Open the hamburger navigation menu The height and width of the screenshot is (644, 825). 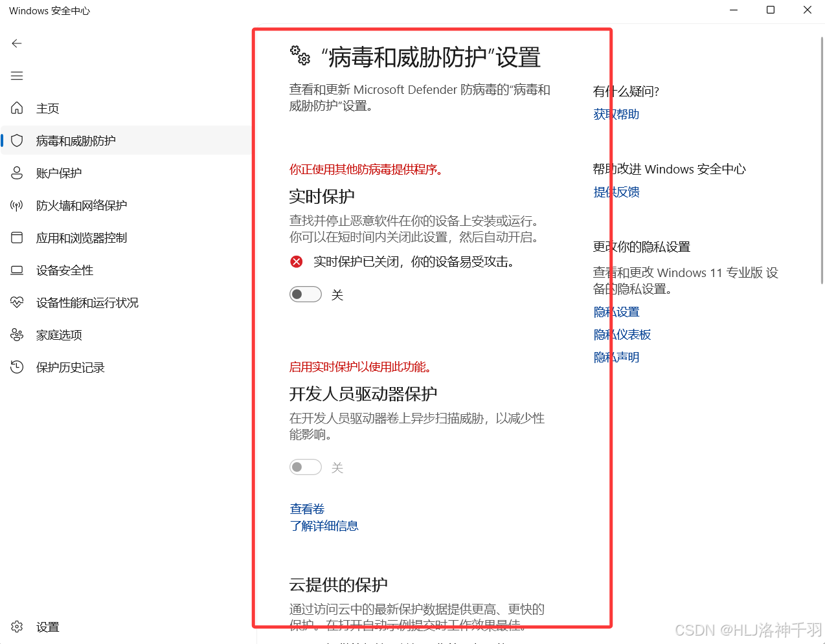click(x=17, y=76)
